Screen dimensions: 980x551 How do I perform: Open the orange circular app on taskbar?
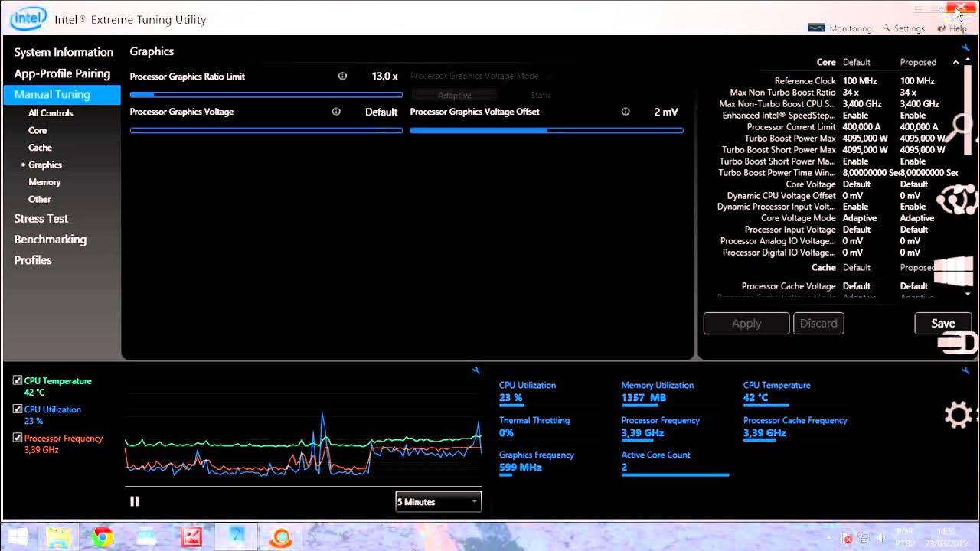(x=280, y=537)
